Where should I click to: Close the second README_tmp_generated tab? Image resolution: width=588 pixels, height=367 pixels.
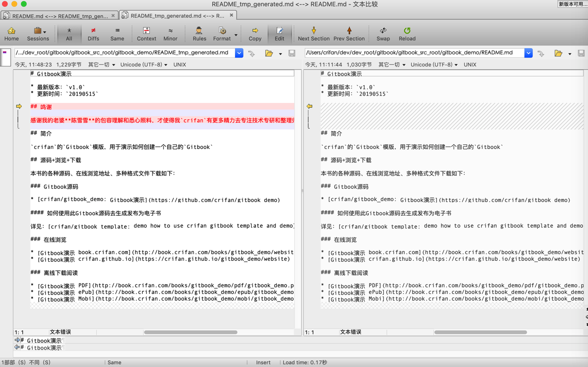(231, 15)
